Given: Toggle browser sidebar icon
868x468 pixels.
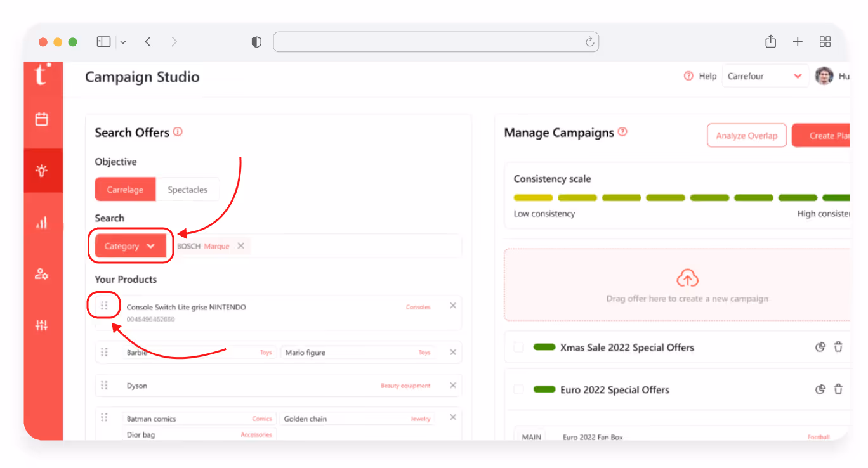Looking at the screenshot, I should point(103,42).
